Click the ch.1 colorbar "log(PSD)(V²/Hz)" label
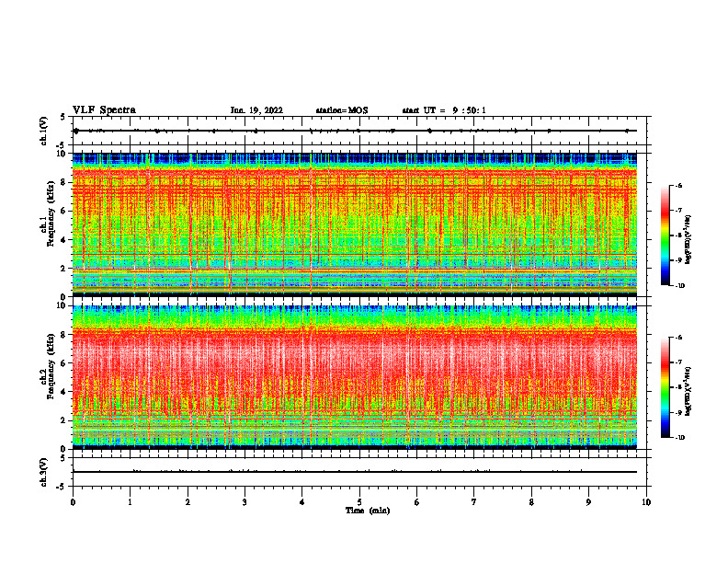This screenshot has height=563, width=728. point(688,240)
